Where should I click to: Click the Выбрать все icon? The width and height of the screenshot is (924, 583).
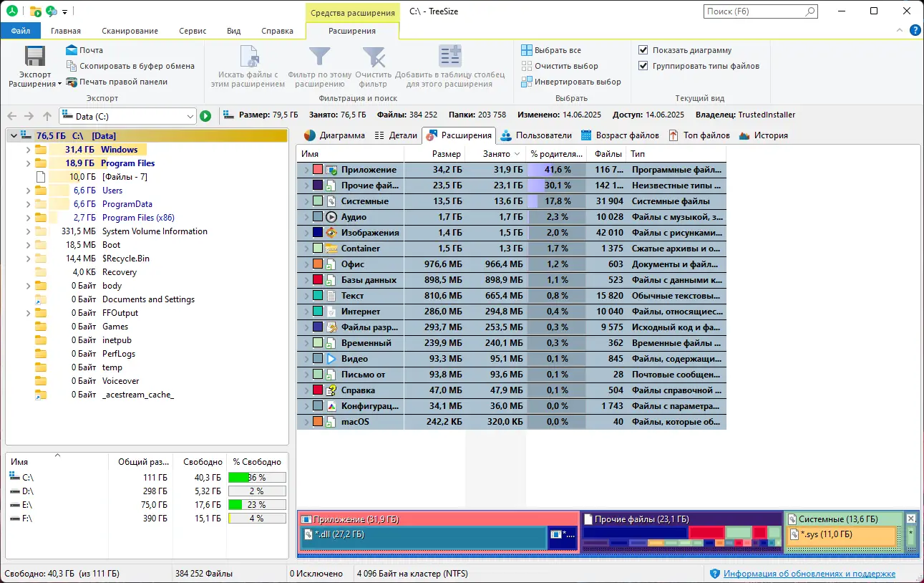tap(527, 50)
